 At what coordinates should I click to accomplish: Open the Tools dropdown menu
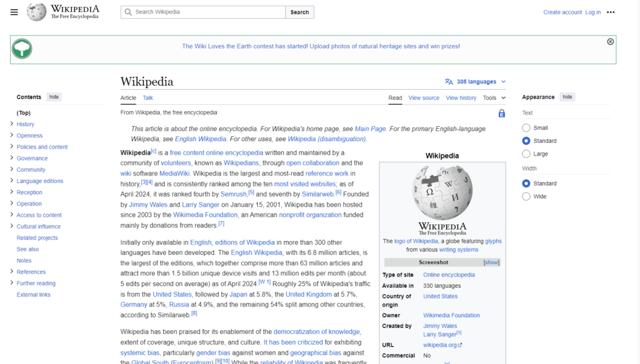point(494,98)
